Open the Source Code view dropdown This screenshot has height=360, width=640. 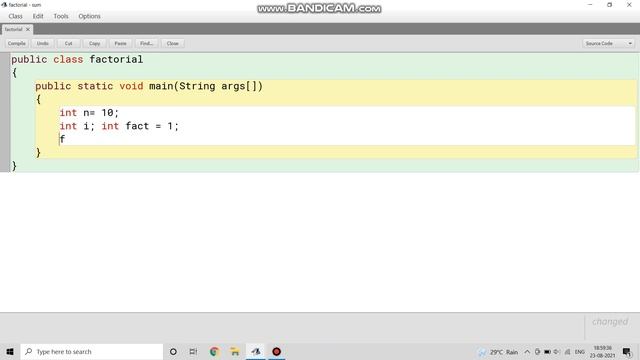[608, 43]
